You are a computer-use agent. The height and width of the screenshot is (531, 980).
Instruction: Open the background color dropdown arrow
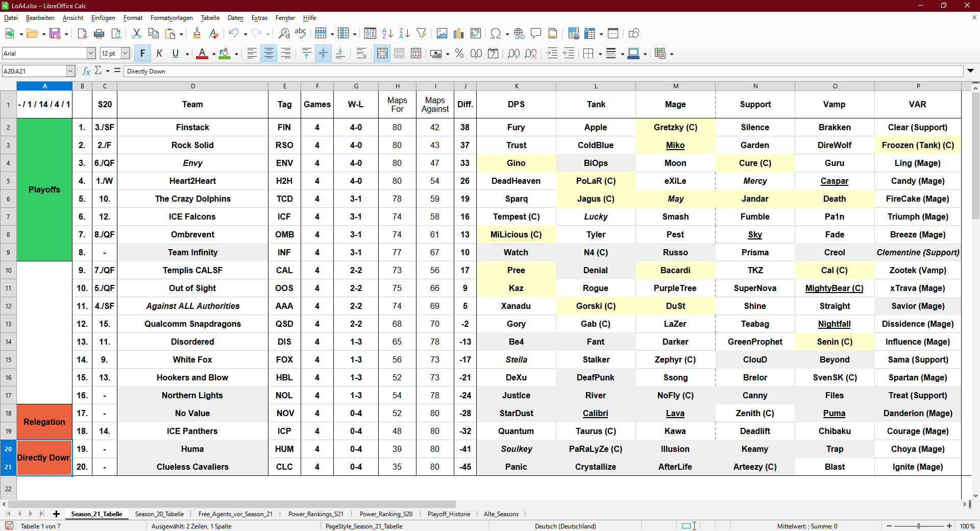[236, 54]
